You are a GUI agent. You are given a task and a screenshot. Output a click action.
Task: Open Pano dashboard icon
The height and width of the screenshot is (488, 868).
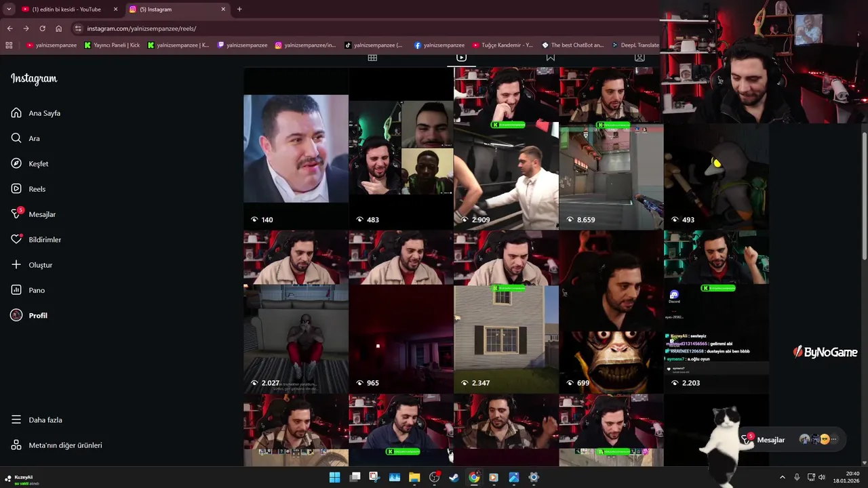click(16, 290)
